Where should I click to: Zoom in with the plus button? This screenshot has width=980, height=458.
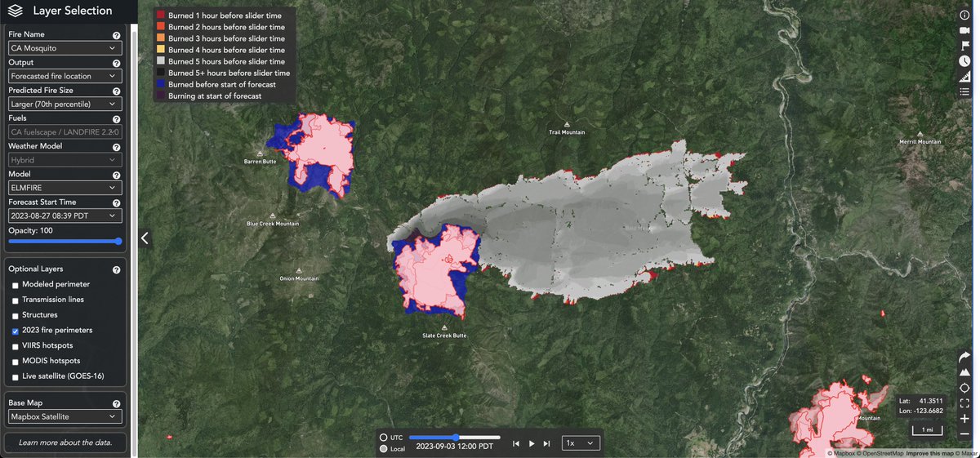[964, 419]
